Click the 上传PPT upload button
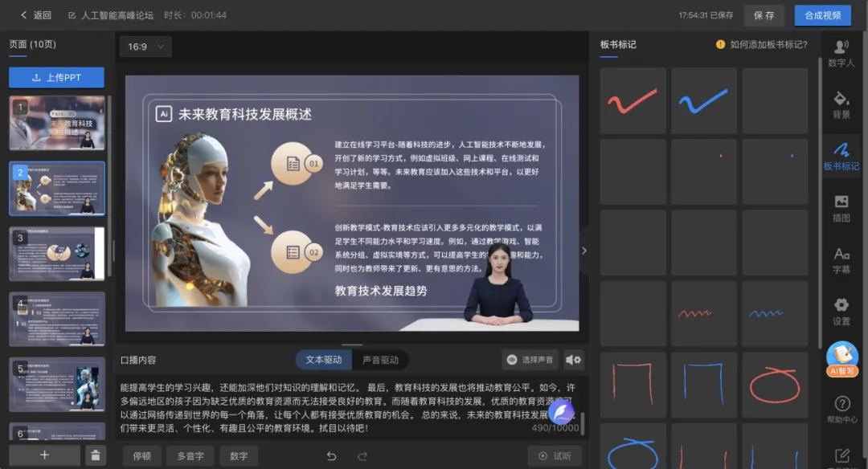Image resolution: width=868 pixels, height=469 pixels. tap(56, 78)
